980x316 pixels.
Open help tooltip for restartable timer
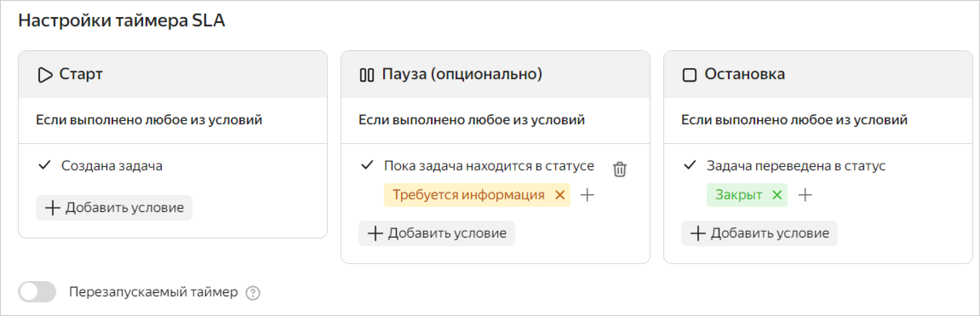(x=253, y=293)
